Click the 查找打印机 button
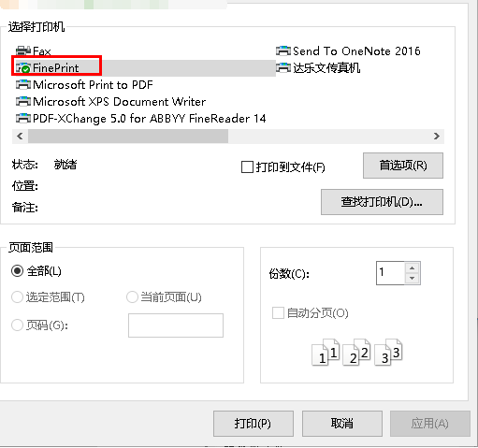Screen dimensions: 478x448 click(382, 202)
